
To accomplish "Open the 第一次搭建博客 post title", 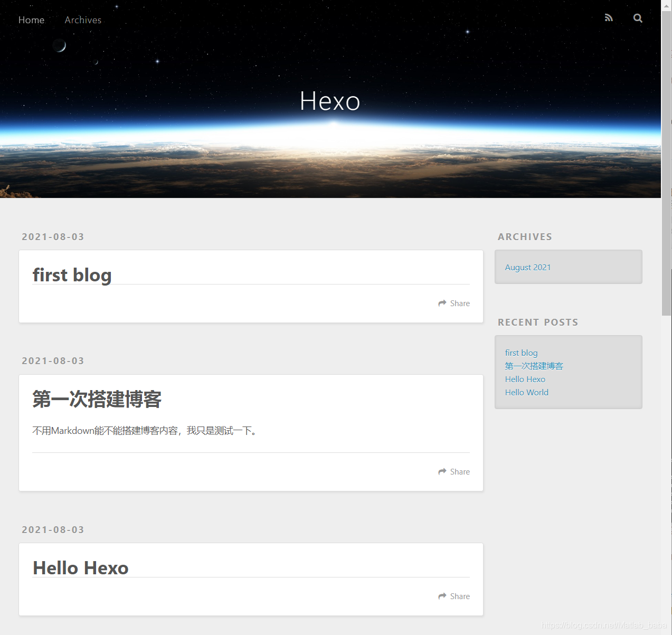I will (x=97, y=399).
